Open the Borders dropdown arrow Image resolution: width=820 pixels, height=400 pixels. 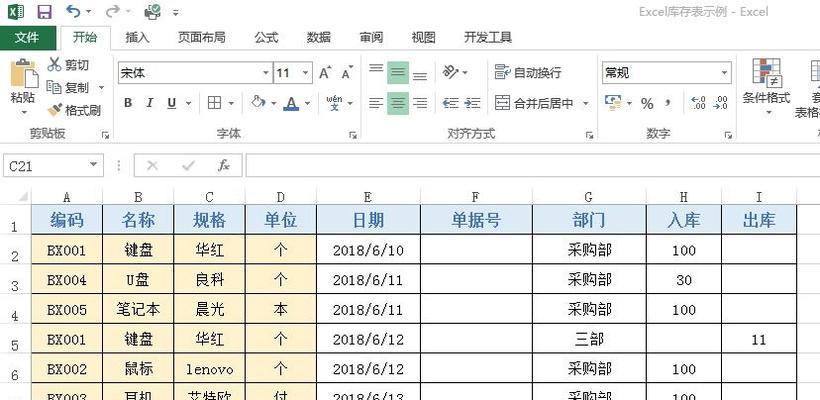coord(231,103)
